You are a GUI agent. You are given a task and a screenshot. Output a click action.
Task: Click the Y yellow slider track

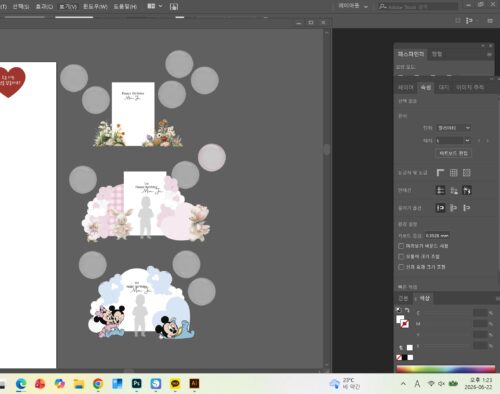point(446,335)
